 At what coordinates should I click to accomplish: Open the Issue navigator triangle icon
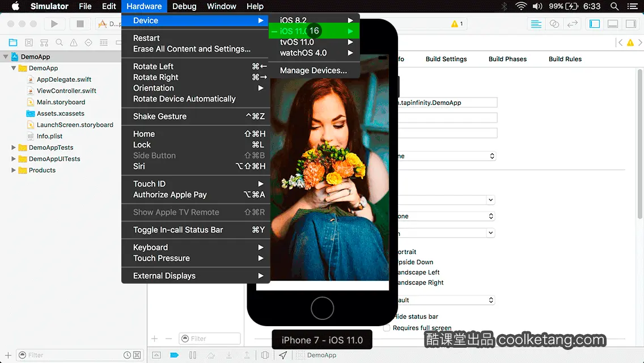coord(74,43)
